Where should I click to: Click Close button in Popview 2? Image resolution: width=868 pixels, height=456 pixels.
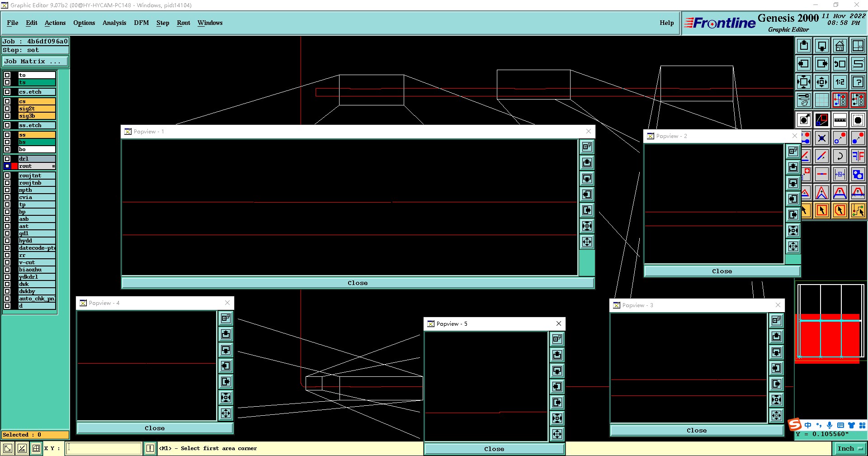tap(722, 271)
